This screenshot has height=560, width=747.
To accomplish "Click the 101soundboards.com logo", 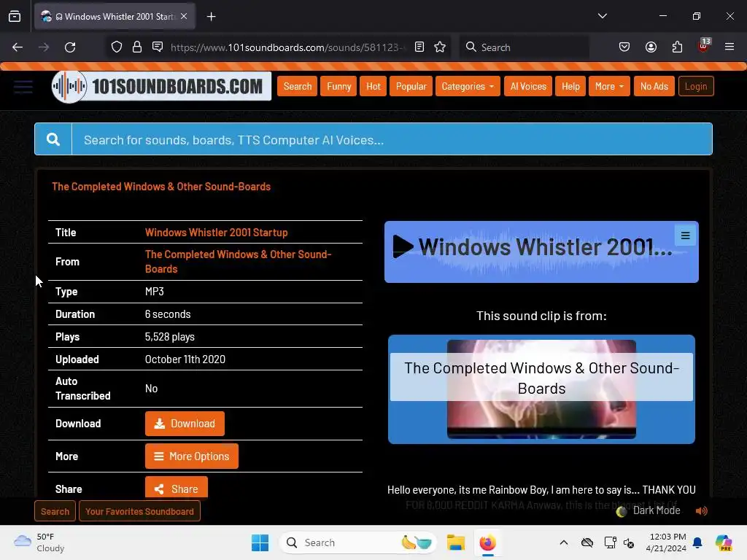I will 161,86.
